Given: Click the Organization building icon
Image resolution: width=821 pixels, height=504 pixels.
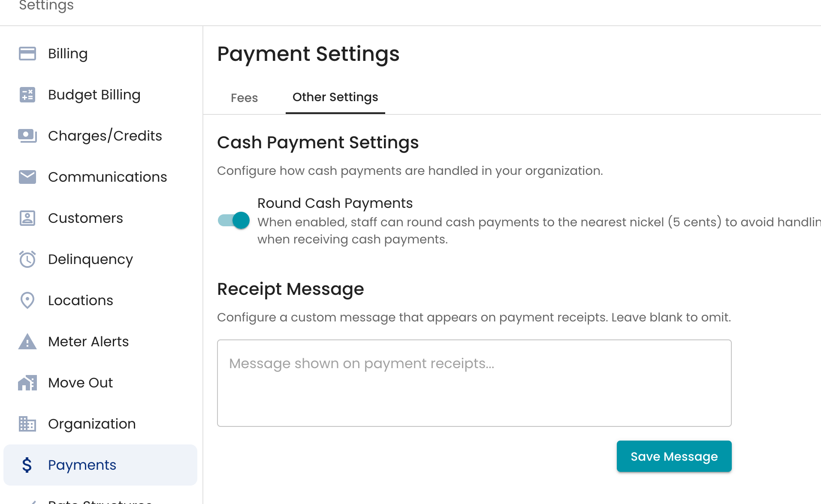Looking at the screenshot, I should 27,424.
